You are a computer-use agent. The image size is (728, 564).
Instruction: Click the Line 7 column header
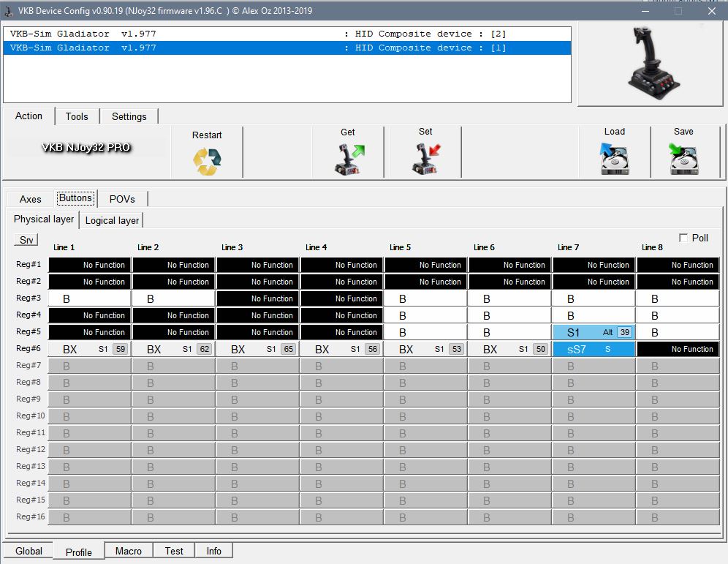(x=568, y=247)
